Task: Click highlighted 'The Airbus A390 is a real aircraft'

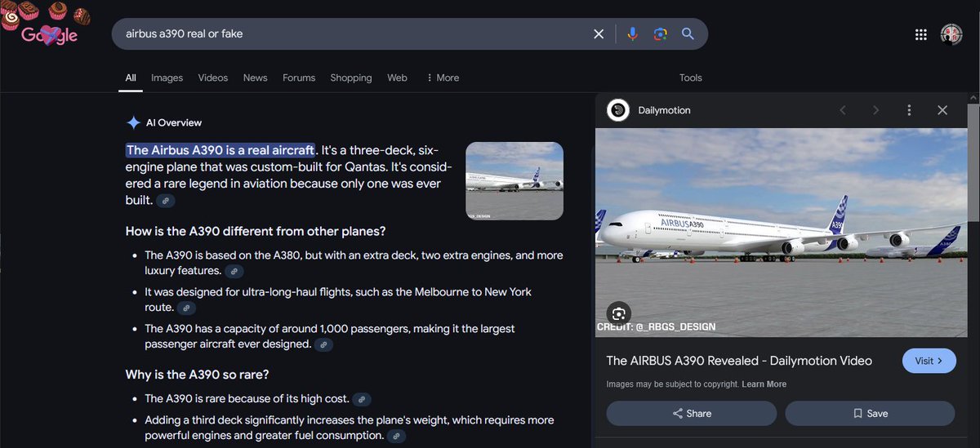Action: 220,150
